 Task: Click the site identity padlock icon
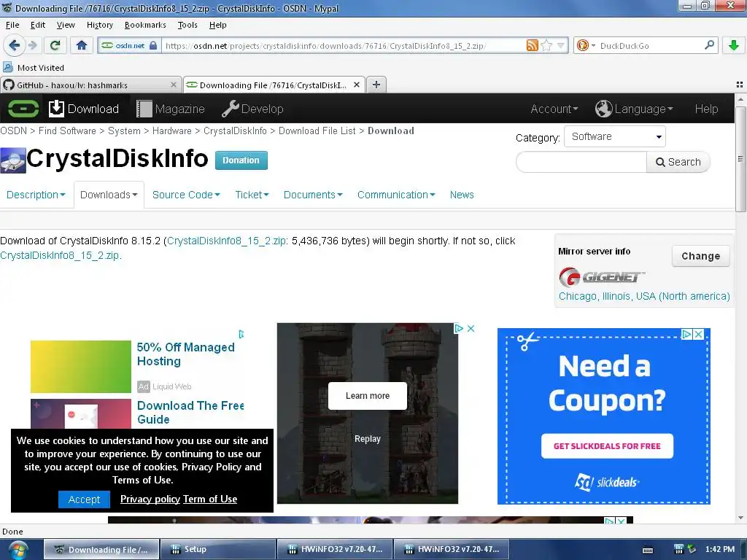pyautogui.click(x=153, y=46)
